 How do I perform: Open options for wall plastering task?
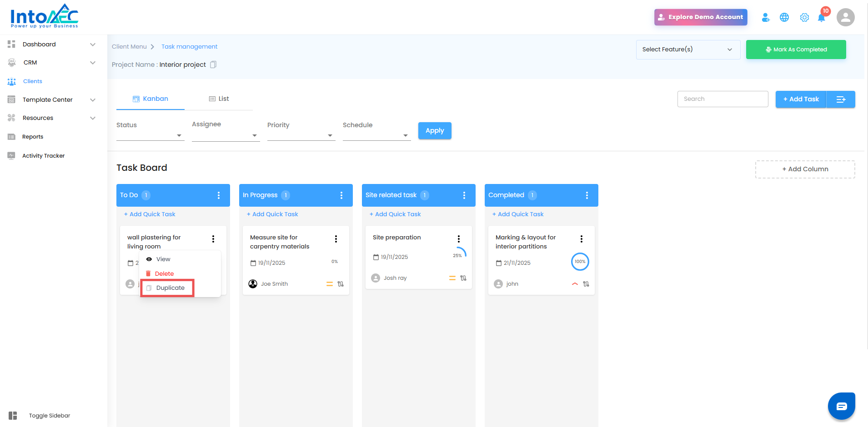(213, 239)
